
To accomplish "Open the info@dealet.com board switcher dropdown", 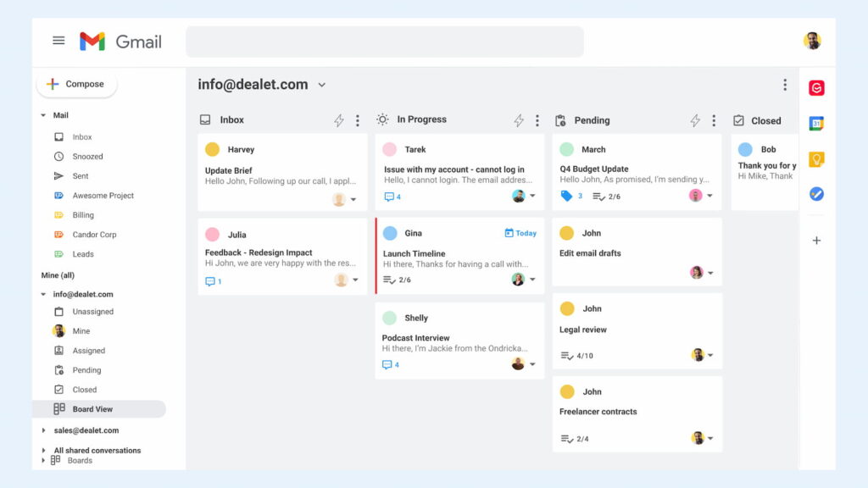I will pos(321,85).
